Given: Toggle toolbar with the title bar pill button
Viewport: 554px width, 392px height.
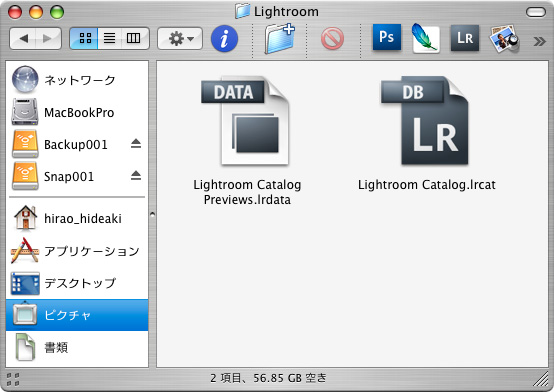Looking at the screenshot, I should [x=536, y=12].
